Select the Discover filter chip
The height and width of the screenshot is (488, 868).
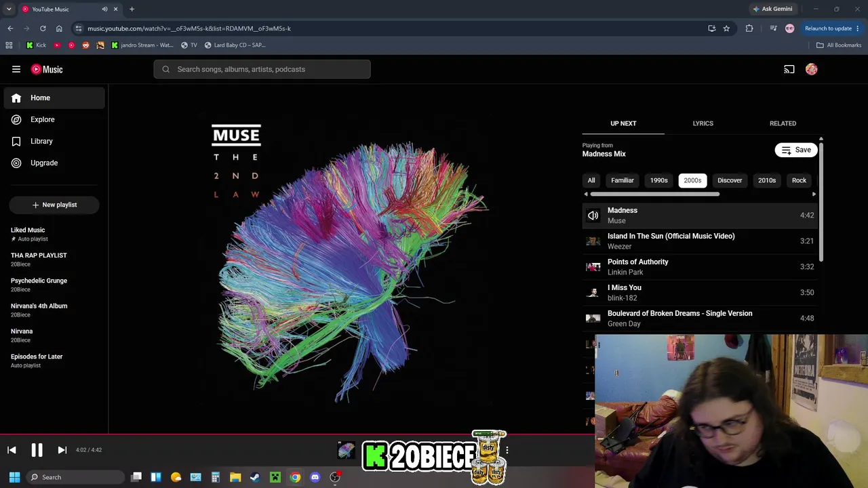730,180
